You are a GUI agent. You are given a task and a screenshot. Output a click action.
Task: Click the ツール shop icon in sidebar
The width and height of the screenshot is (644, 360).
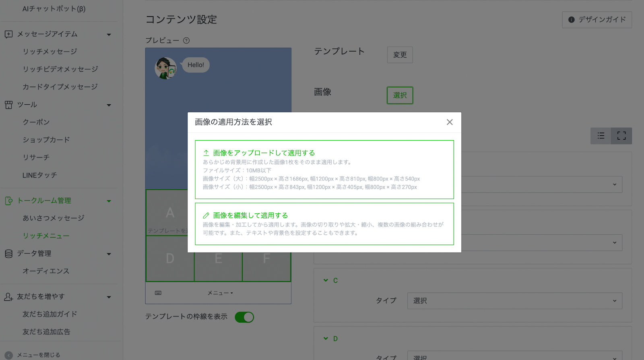[8, 105]
